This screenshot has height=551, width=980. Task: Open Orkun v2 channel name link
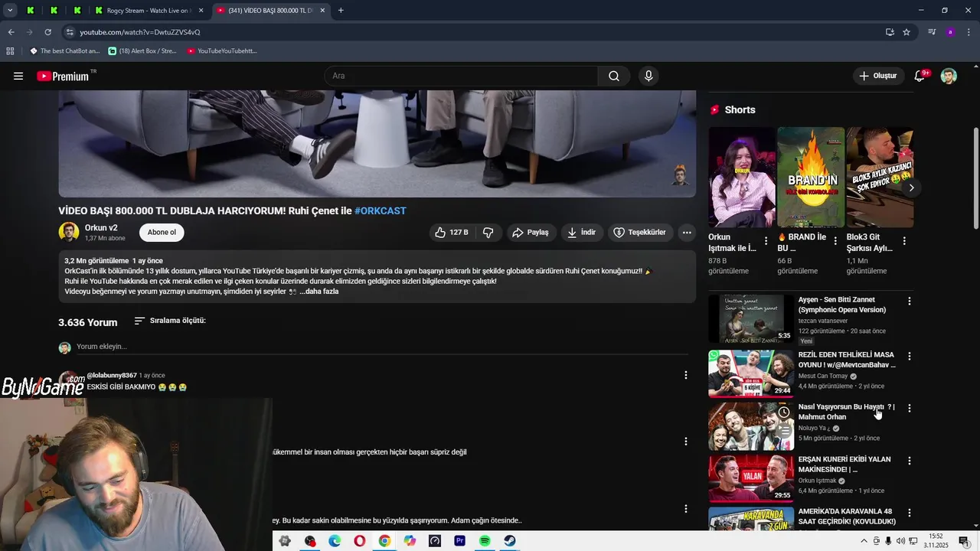101,227
